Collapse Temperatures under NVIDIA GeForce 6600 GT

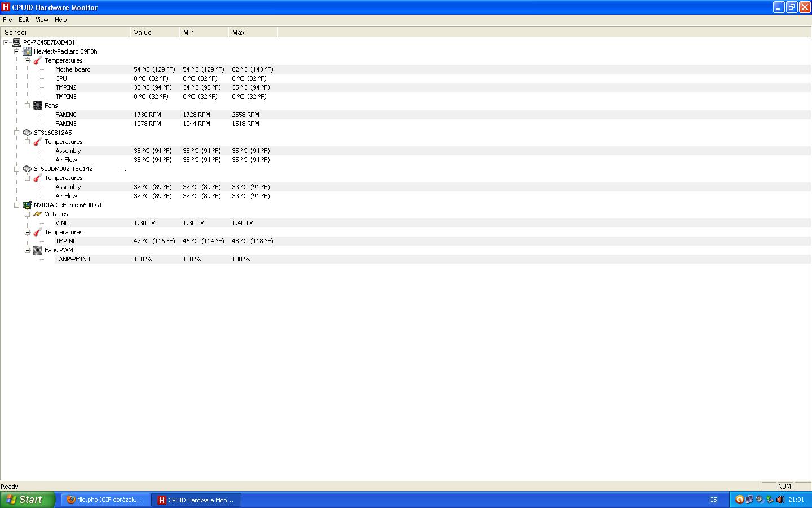click(x=27, y=232)
